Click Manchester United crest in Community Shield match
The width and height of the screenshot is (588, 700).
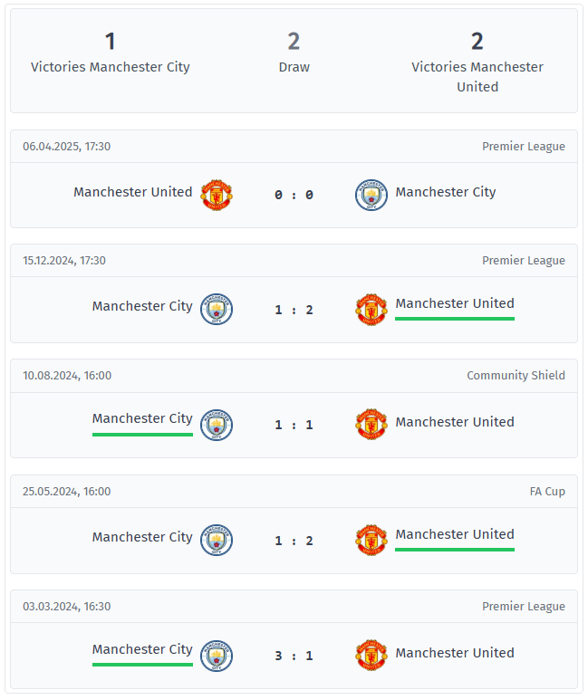(371, 425)
